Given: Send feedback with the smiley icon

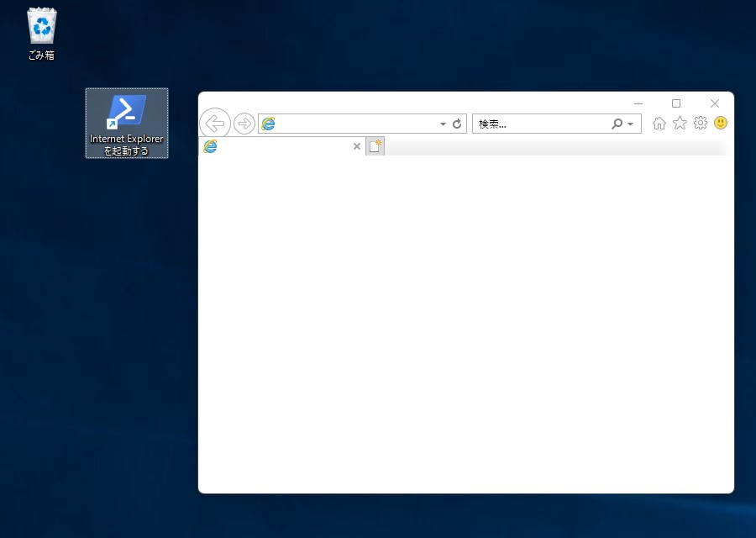Looking at the screenshot, I should pos(720,123).
